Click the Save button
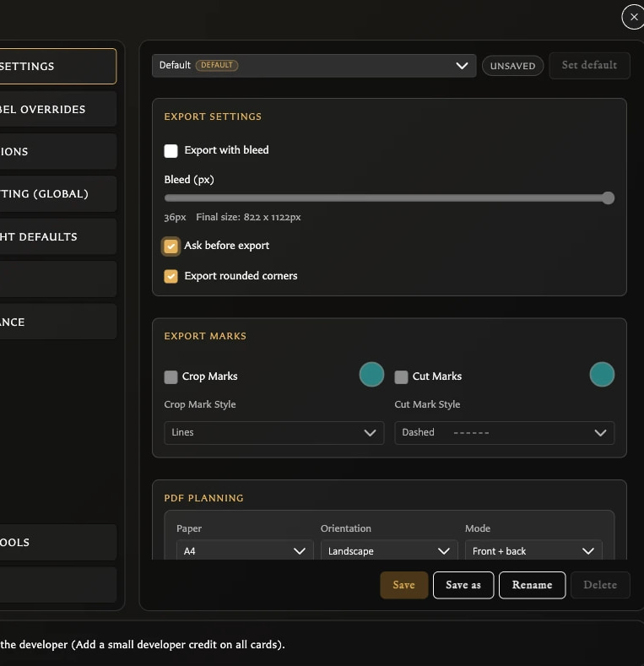644x666 pixels. (403, 585)
